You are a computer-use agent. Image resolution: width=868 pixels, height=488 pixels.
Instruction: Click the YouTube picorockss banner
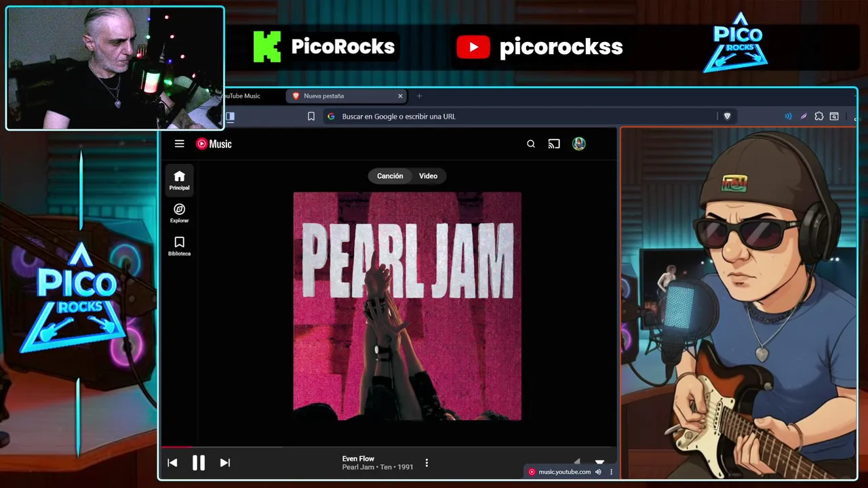coord(540,47)
